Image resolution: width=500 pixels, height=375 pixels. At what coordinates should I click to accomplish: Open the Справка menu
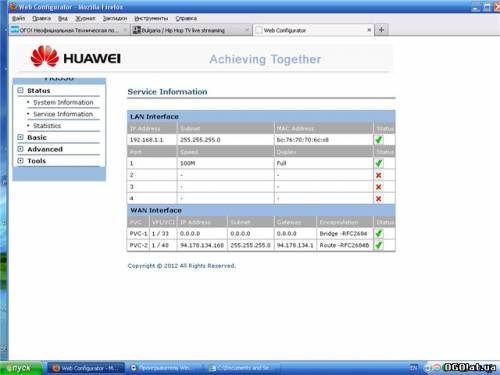point(186,18)
